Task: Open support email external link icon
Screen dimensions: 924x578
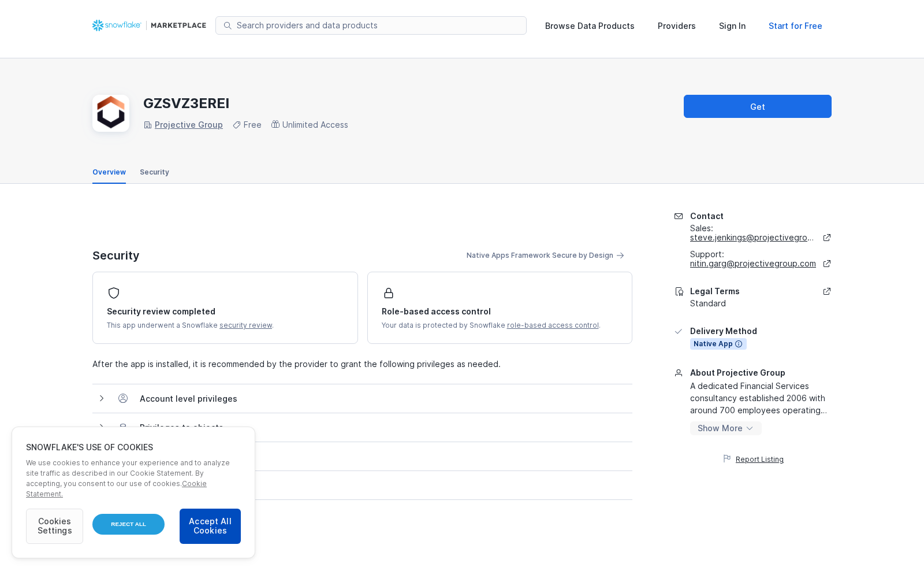Action: [x=827, y=264]
